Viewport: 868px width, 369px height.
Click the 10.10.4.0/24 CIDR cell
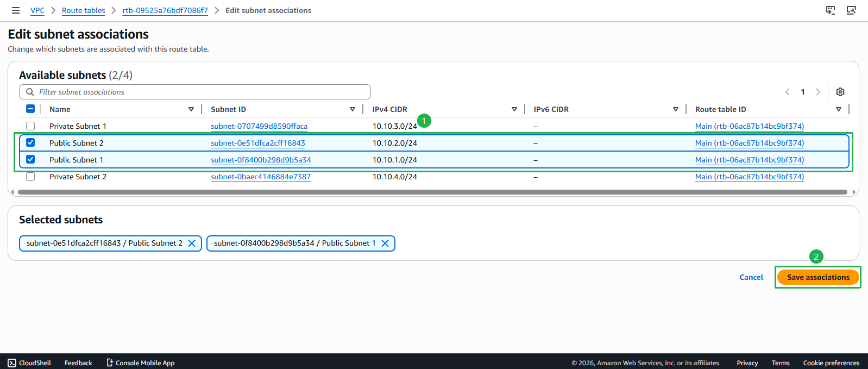point(395,177)
